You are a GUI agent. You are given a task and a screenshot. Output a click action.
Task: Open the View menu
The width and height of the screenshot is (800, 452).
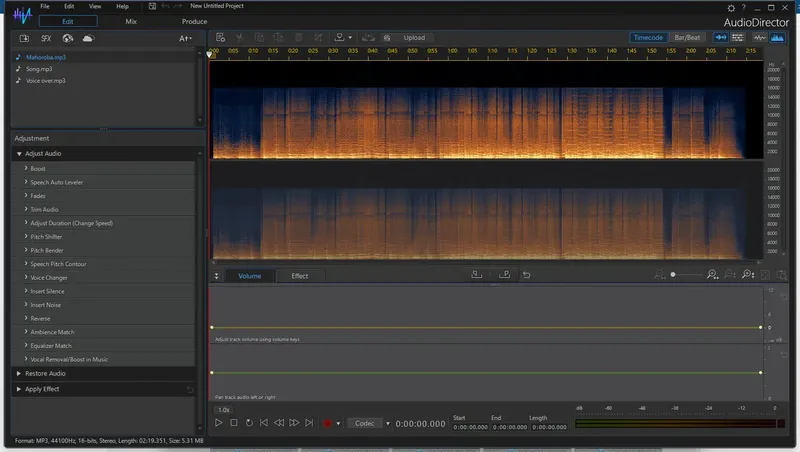(x=93, y=6)
